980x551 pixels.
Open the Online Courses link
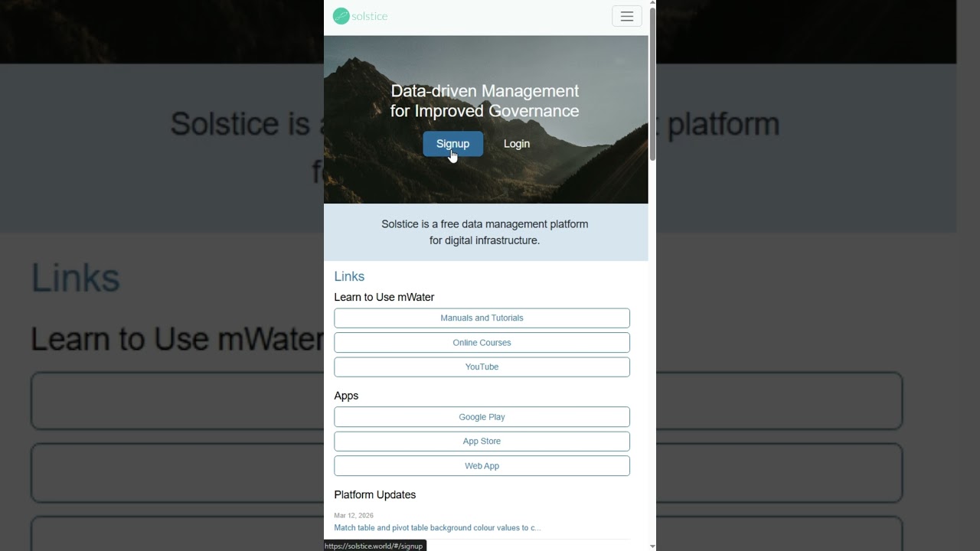tap(482, 342)
